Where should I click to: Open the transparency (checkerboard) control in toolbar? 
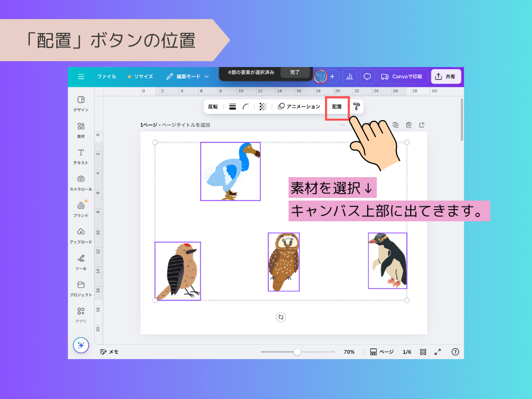pyautogui.click(x=262, y=106)
